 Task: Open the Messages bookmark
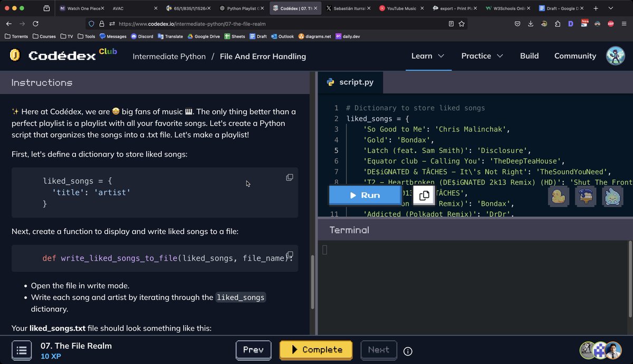(113, 36)
